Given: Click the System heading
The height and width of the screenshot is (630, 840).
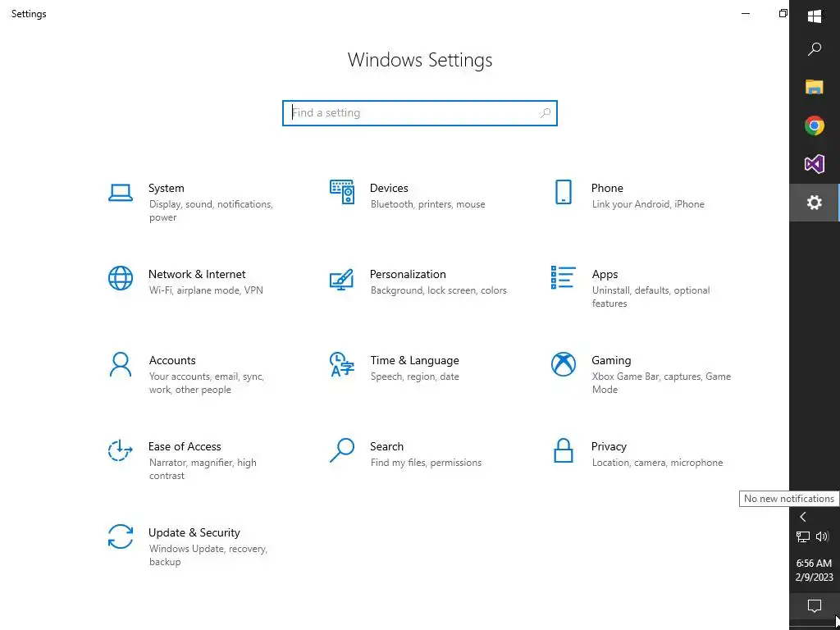Looking at the screenshot, I should (x=166, y=188).
